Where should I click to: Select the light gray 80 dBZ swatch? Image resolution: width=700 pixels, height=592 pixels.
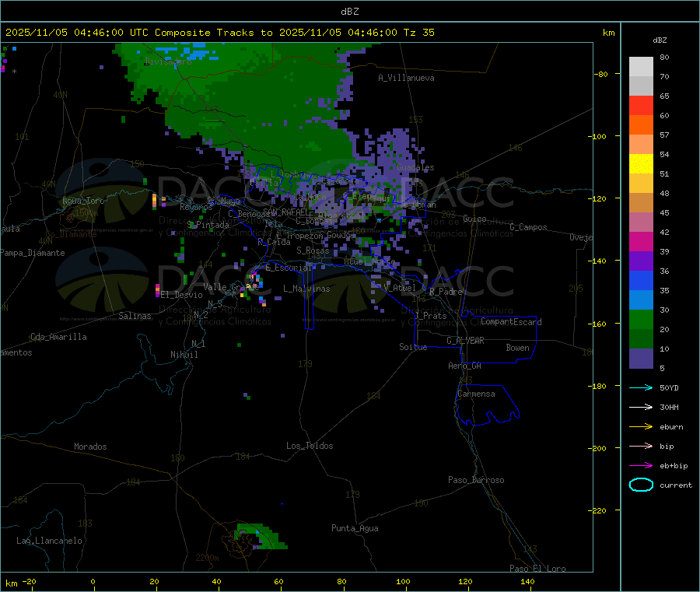(641, 67)
